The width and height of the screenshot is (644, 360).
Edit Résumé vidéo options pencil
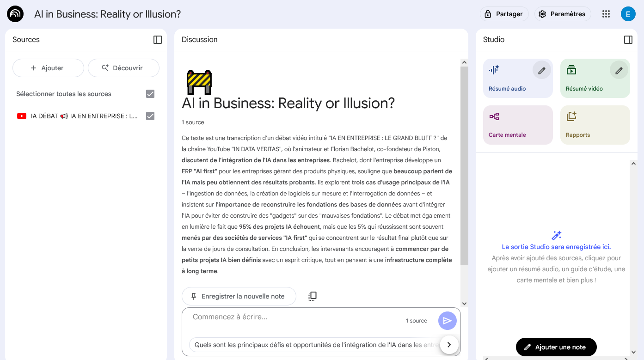619,71
